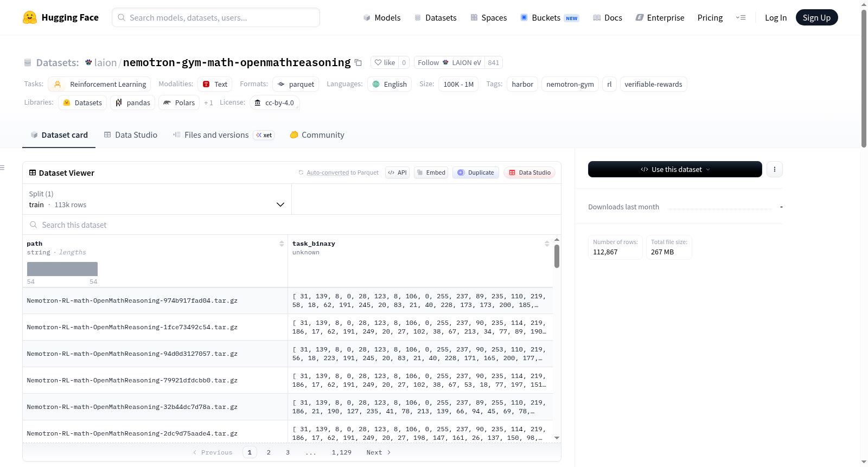
Task: Select row ending 974b917fad04.tar.gz
Action: [x=288, y=300]
